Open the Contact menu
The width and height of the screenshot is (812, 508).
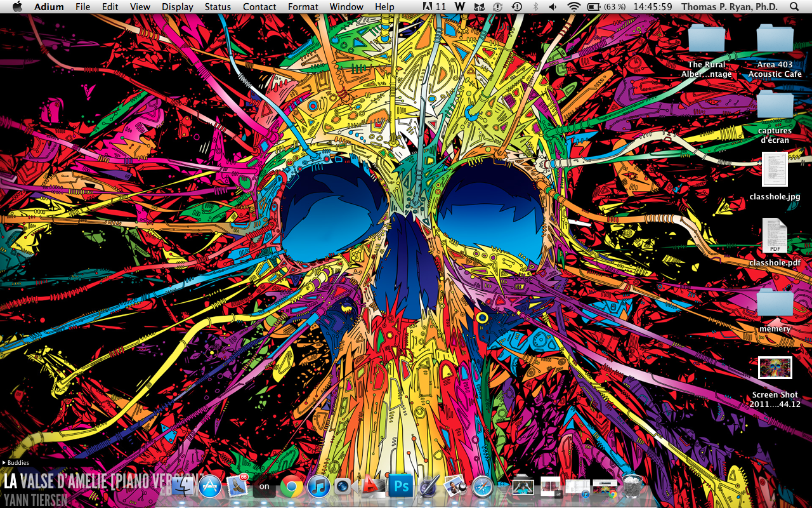click(259, 7)
